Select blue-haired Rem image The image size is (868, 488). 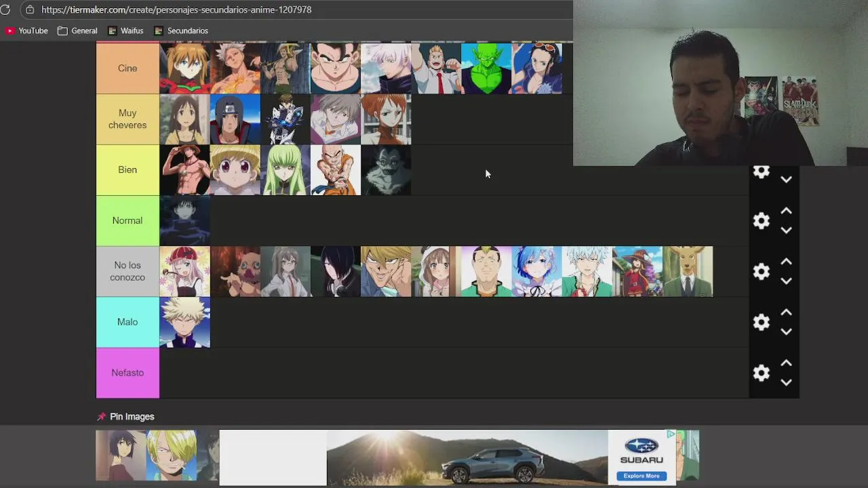tap(536, 271)
